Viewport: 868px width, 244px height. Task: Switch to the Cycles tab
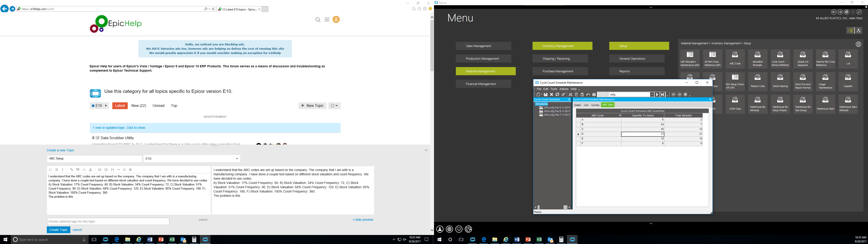coord(595,105)
